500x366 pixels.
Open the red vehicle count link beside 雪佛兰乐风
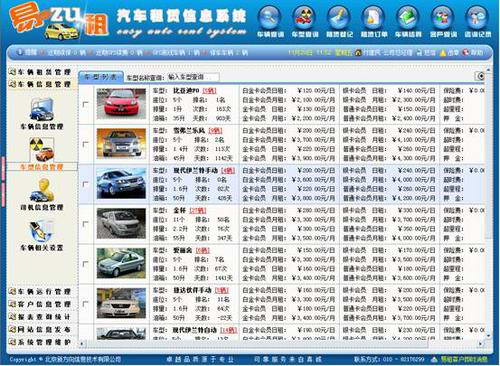(215, 131)
